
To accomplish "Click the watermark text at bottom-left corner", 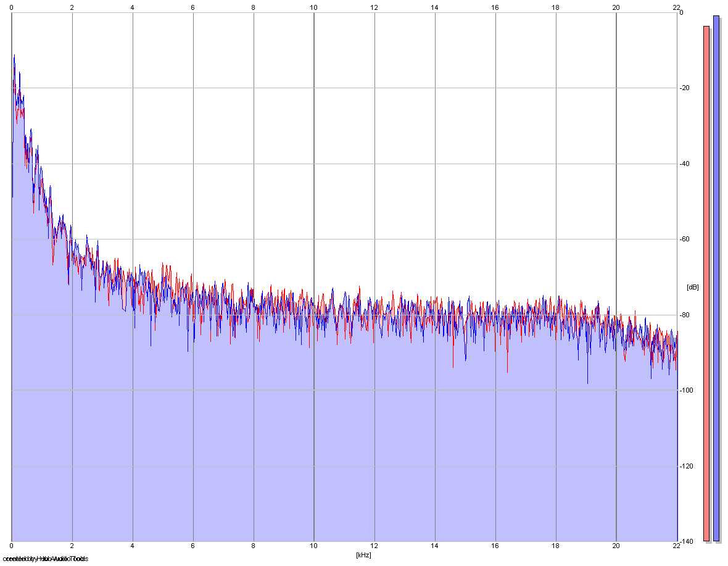I will click(45, 559).
